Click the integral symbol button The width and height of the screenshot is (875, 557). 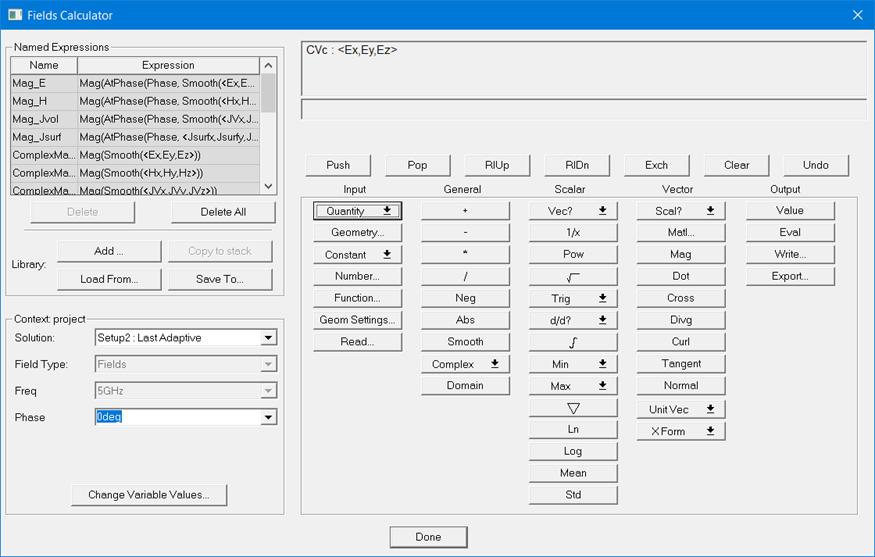(x=573, y=342)
